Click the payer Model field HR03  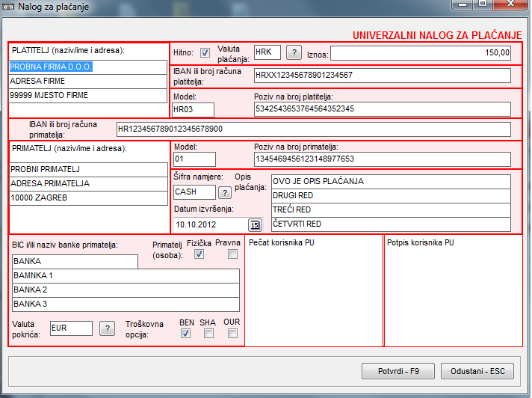point(193,110)
